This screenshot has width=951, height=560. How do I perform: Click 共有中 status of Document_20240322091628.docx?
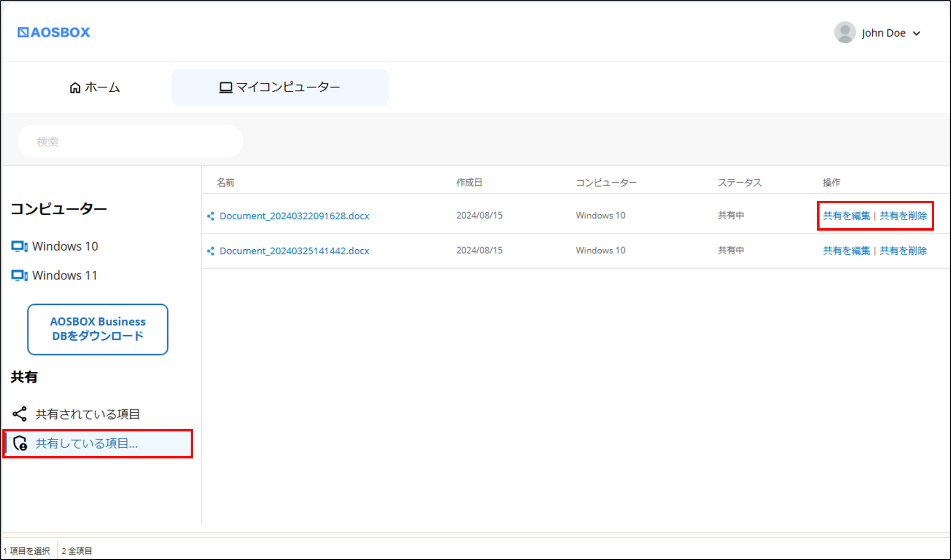click(x=731, y=215)
